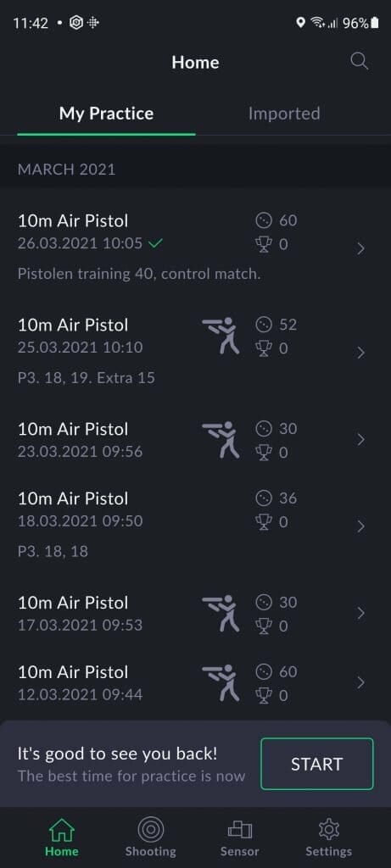Tap the MARCH 2021 section header
Image resolution: width=391 pixels, height=868 pixels.
click(x=195, y=169)
